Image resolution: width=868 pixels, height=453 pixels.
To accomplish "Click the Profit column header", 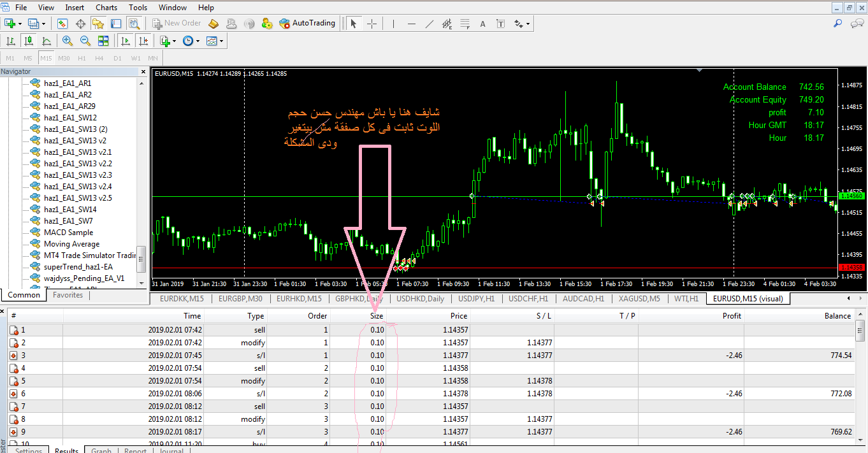I will 732,315.
